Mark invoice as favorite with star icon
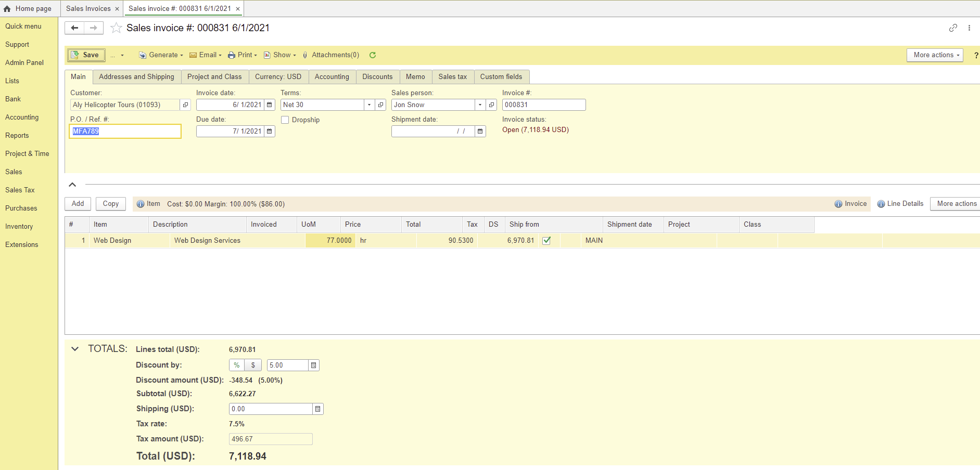The width and height of the screenshot is (980, 470). pyautogui.click(x=116, y=28)
